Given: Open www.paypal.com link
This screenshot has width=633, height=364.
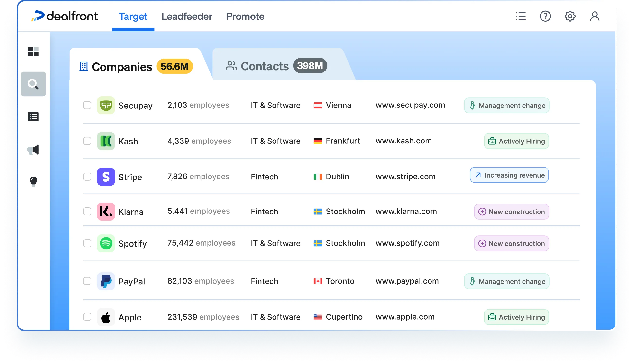Looking at the screenshot, I should (407, 281).
